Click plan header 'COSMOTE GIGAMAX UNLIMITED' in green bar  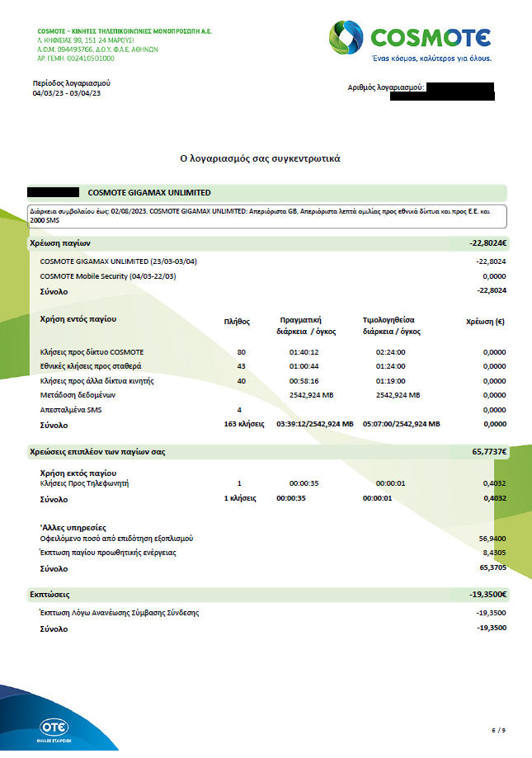[x=149, y=193]
